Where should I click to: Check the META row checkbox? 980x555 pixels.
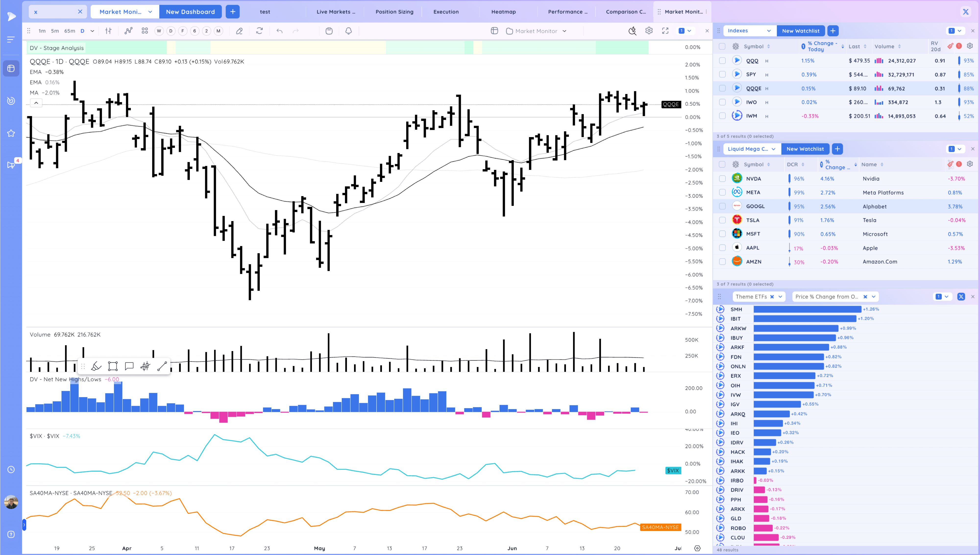[722, 192]
